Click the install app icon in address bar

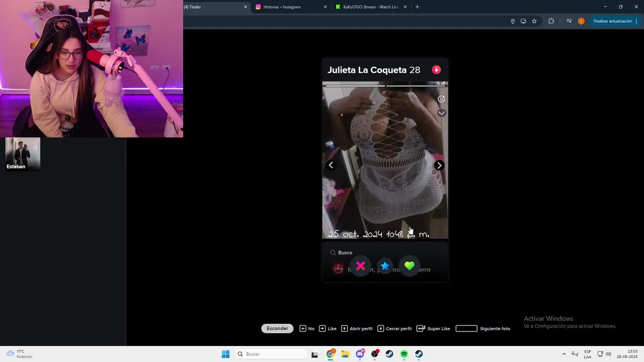pos(523,21)
